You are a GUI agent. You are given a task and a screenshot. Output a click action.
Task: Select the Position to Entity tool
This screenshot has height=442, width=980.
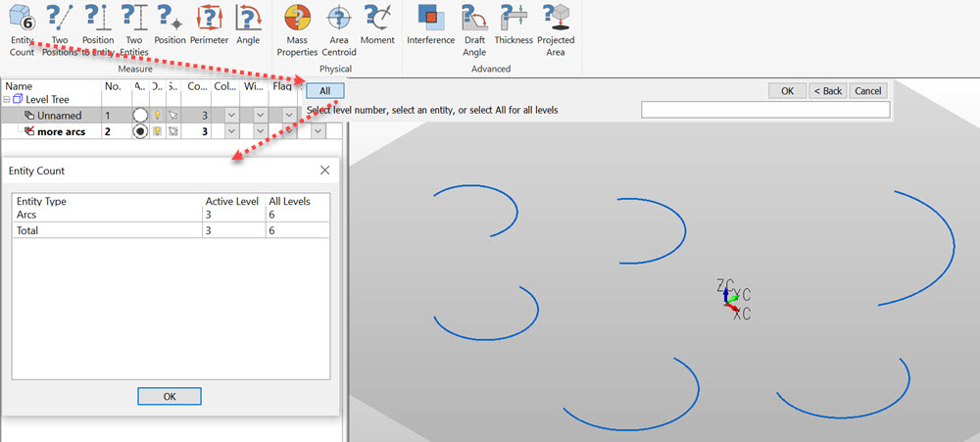[x=98, y=30]
